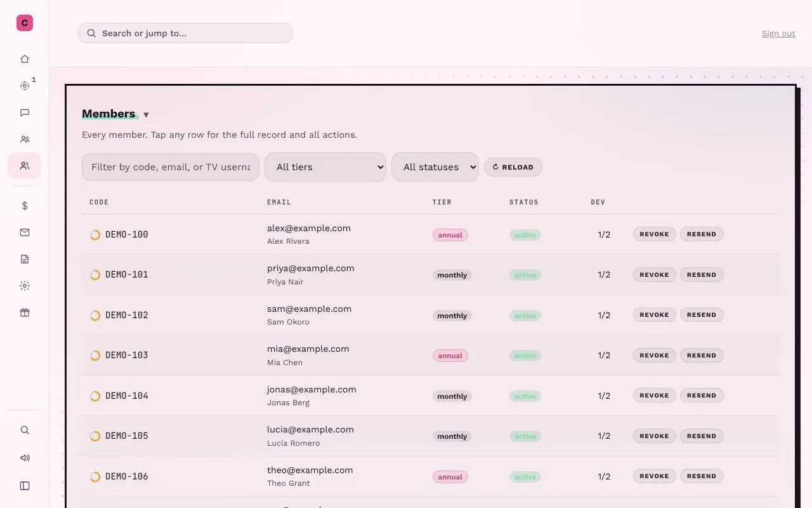Click the status ring icon beside DEMO-100
812x508 pixels.
(x=95, y=235)
